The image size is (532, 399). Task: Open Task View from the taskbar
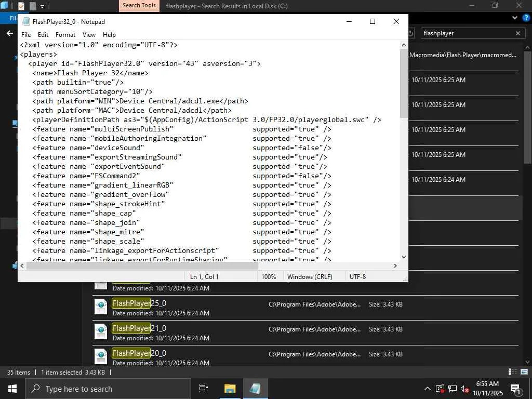coord(204,389)
